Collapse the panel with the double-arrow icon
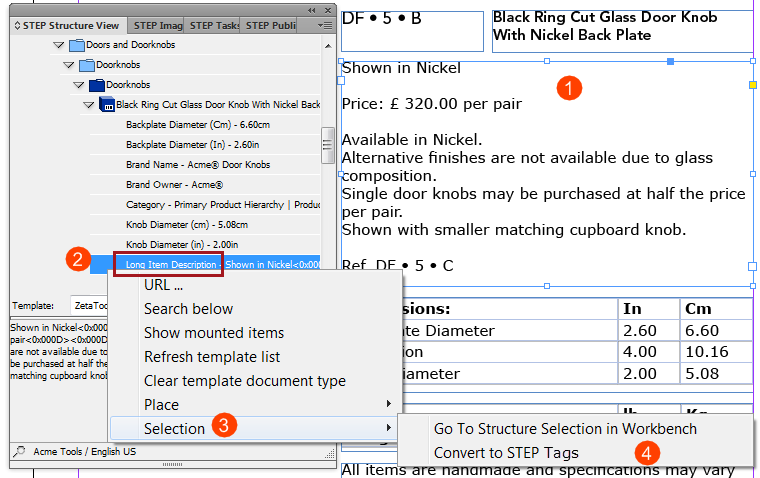The height and width of the screenshot is (478, 760). tap(312, 10)
